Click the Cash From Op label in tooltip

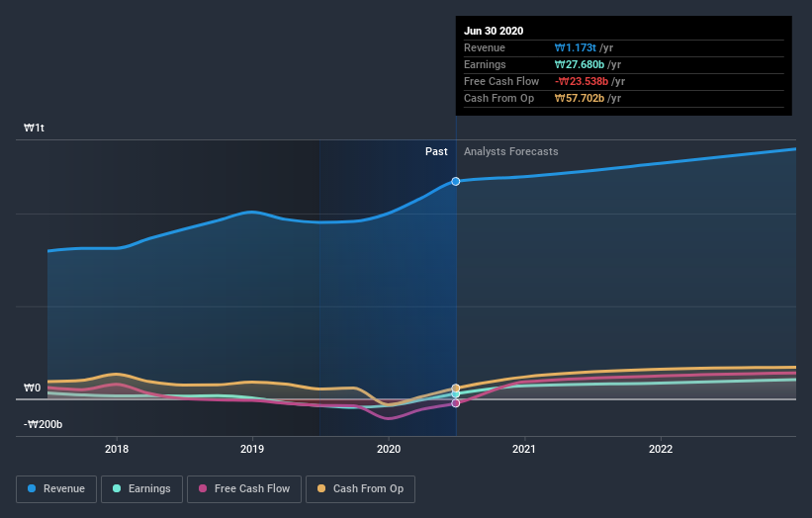point(498,98)
